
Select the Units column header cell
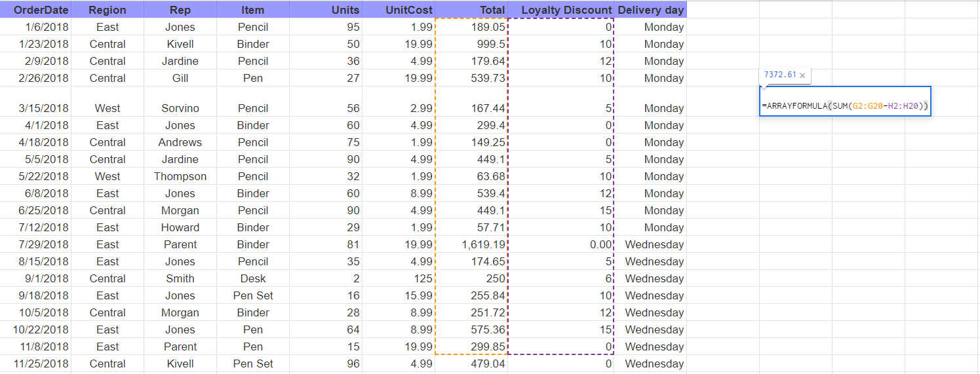pos(326,10)
